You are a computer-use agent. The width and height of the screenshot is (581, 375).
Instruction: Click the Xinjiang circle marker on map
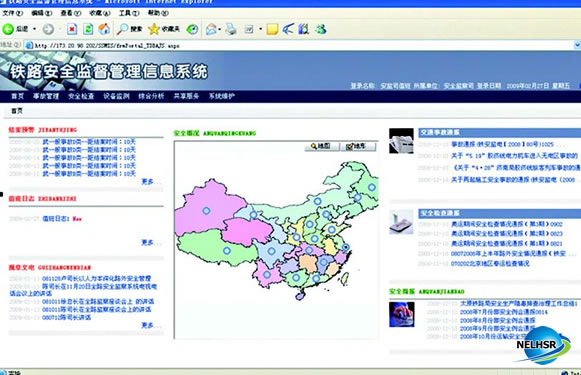tap(206, 211)
